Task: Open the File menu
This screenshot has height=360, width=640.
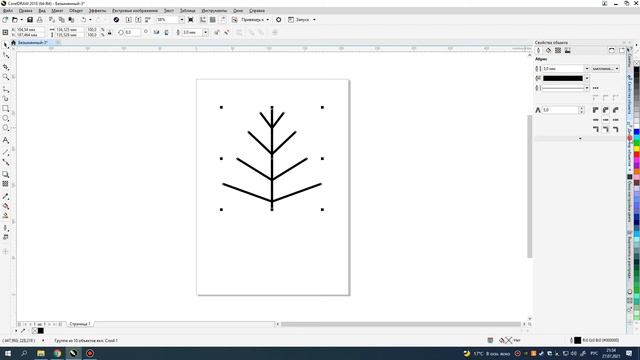Action: [x=8, y=11]
